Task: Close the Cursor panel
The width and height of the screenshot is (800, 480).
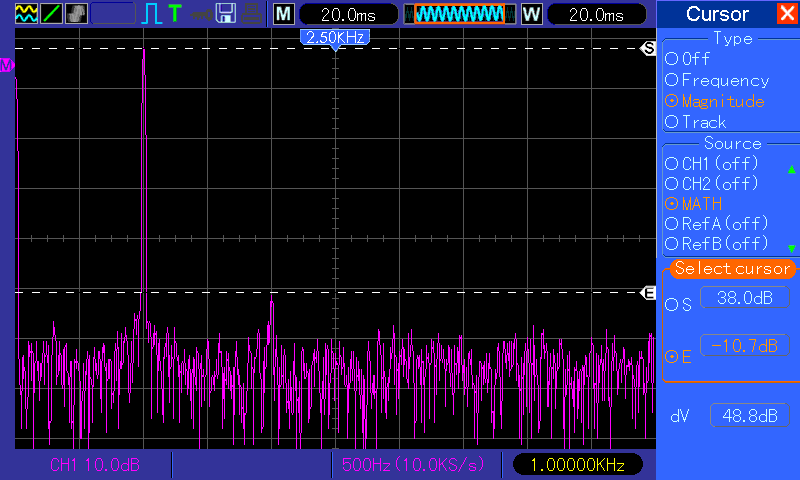Action: 787,14
